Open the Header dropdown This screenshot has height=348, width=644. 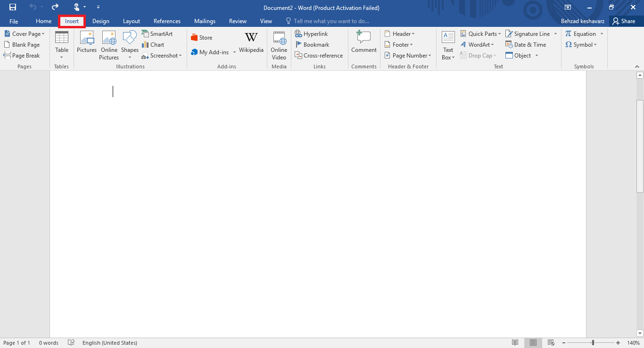point(400,34)
